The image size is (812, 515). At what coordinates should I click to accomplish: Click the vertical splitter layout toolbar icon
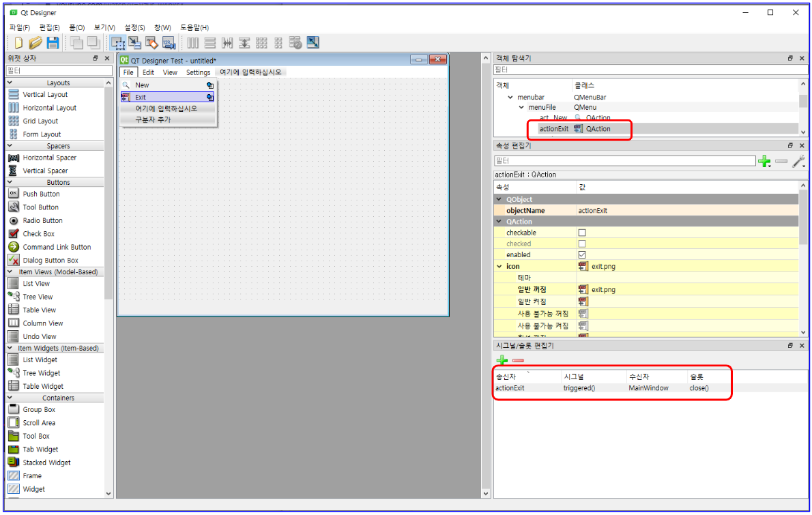(x=244, y=43)
